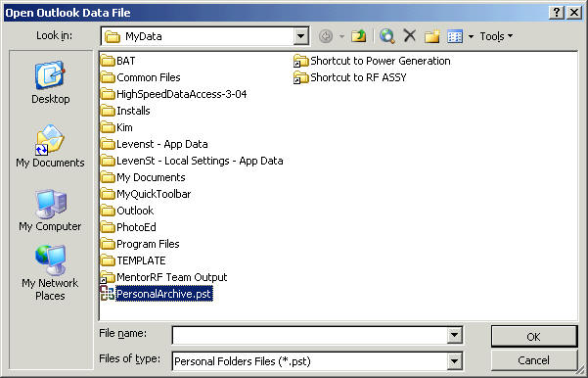Select the Installs folder
Viewport: 588px width, 378px height.
pyautogui.click(x=126, y=111)
